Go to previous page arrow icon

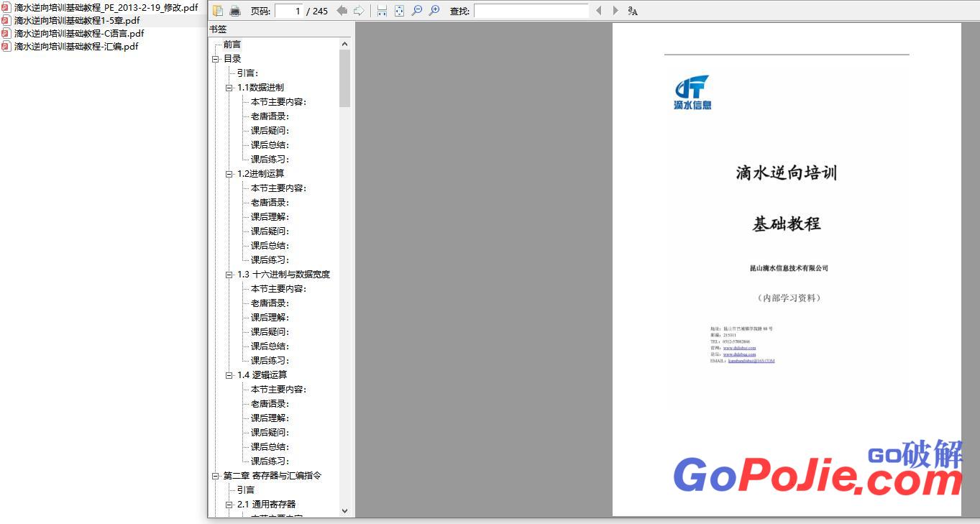coord(342,11)
